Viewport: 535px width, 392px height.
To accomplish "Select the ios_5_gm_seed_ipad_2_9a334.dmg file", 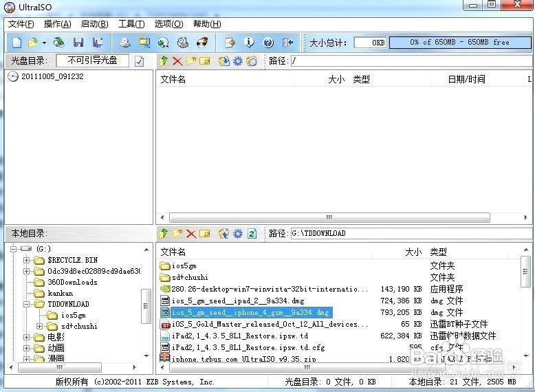I will 238,301.
